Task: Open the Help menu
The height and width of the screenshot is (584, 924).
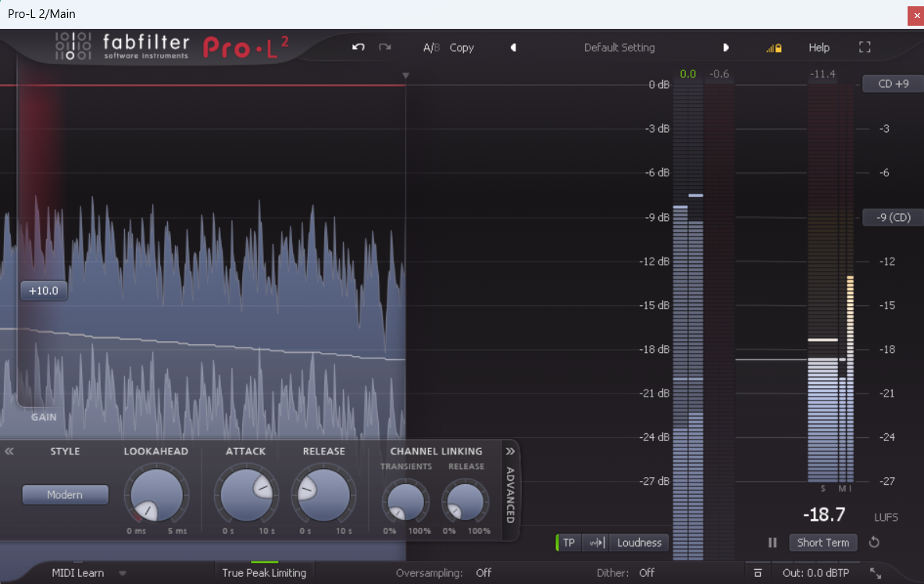Action: [819, 48]
